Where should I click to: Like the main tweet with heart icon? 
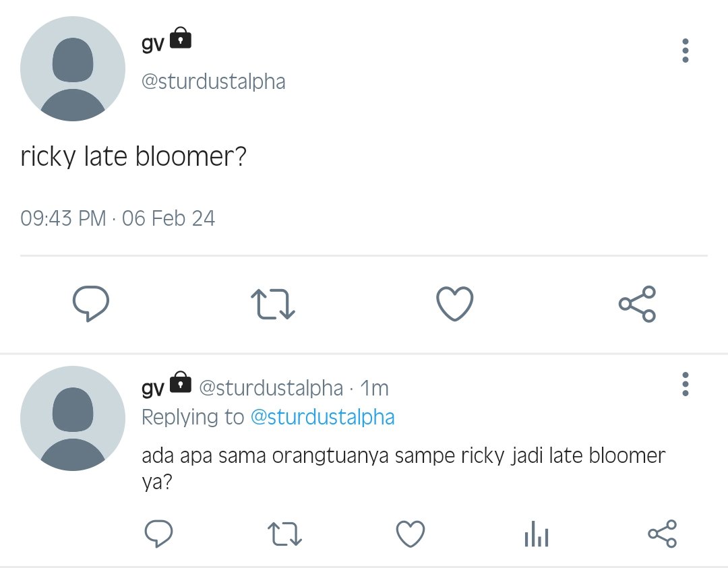point(455,304)
